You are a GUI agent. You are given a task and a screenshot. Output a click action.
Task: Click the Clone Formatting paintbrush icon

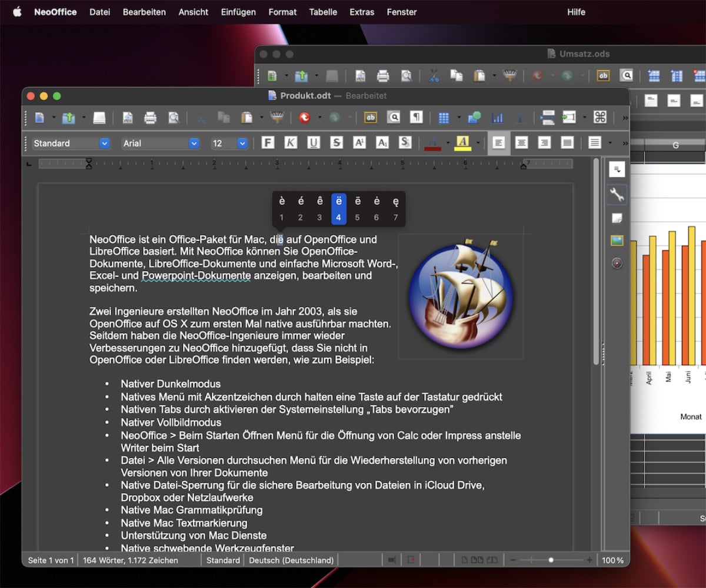point(277,118)
